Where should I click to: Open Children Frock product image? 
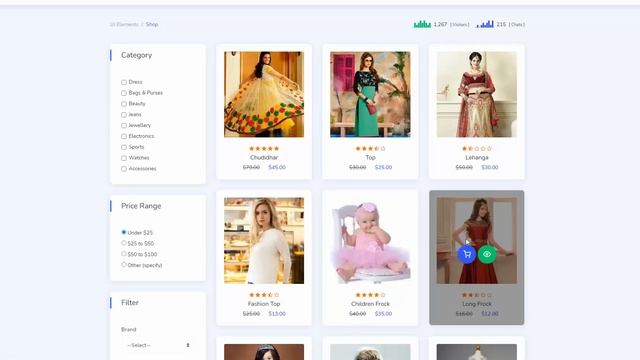(x=370, y=241)
